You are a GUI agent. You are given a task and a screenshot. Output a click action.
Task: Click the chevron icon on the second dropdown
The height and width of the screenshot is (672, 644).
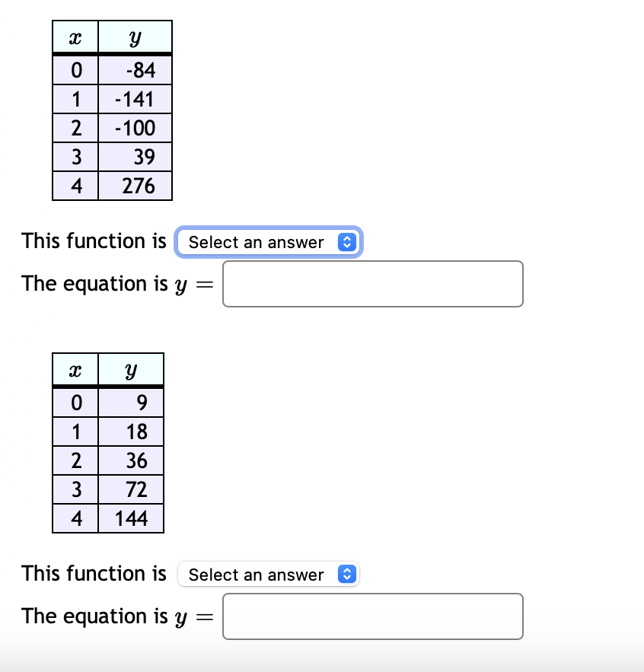(x=347, y=575)
